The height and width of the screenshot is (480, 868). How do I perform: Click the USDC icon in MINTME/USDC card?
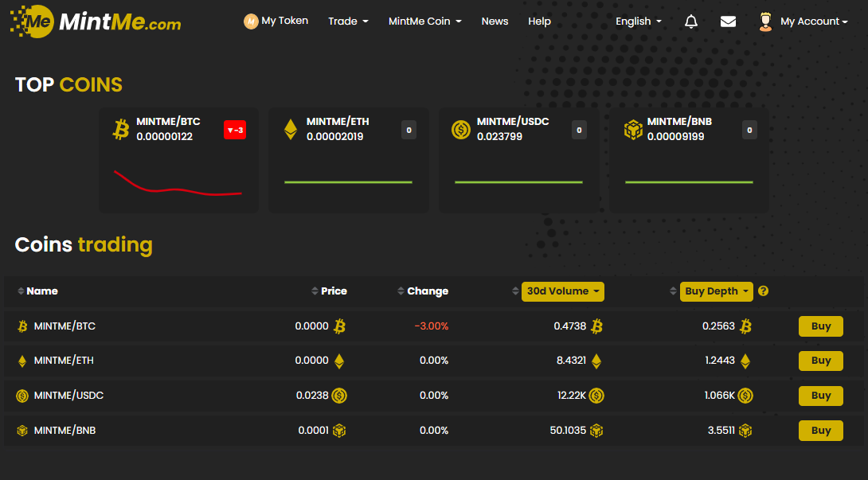(461, 130)
